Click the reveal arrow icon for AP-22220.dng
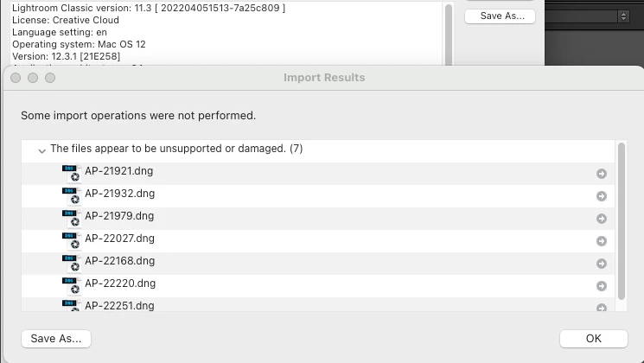Screen dimensions: 644x363 [x=602, y=286]
